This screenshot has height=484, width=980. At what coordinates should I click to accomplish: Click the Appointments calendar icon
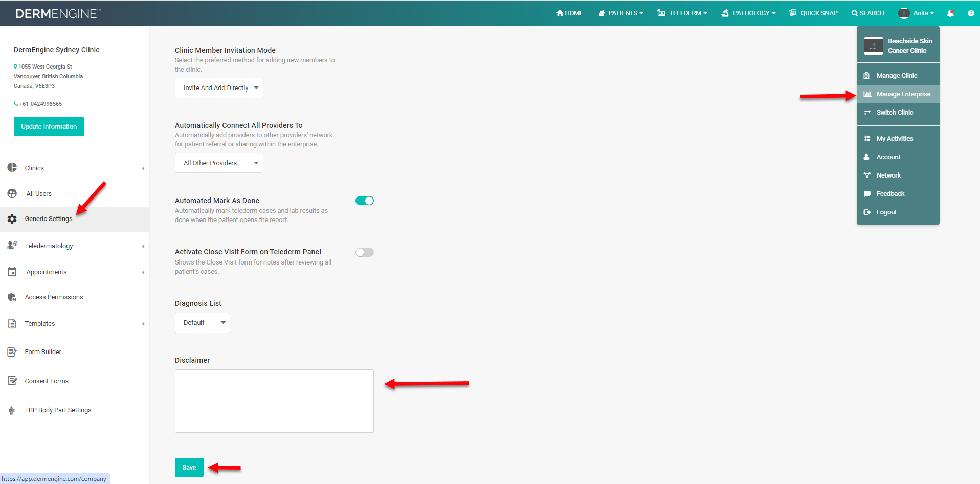point(12,272)
